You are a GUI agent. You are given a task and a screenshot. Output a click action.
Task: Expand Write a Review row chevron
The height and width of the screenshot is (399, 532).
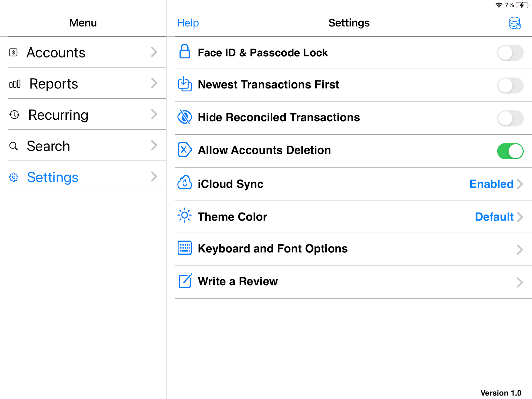tap(520, 282)
